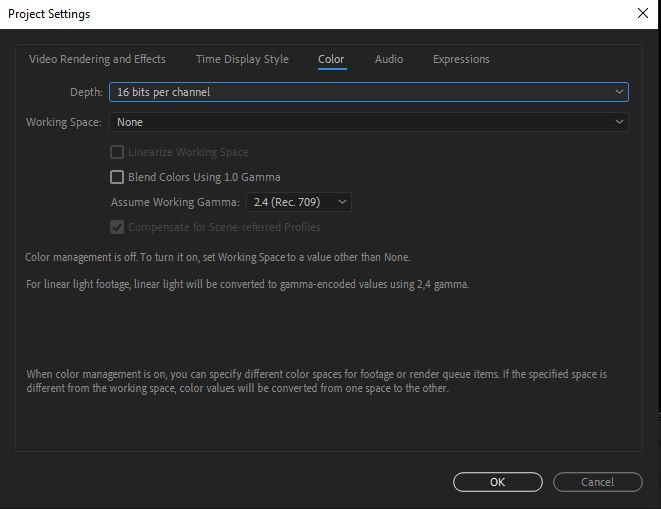The image size is (661, 509).
Task: Click the 'When color management is on' paragraph
Action: click(317, 381)
